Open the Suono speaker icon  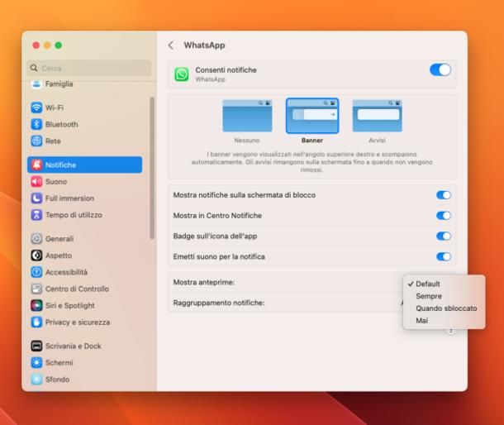pyautogui.click(x=36, y=181)
